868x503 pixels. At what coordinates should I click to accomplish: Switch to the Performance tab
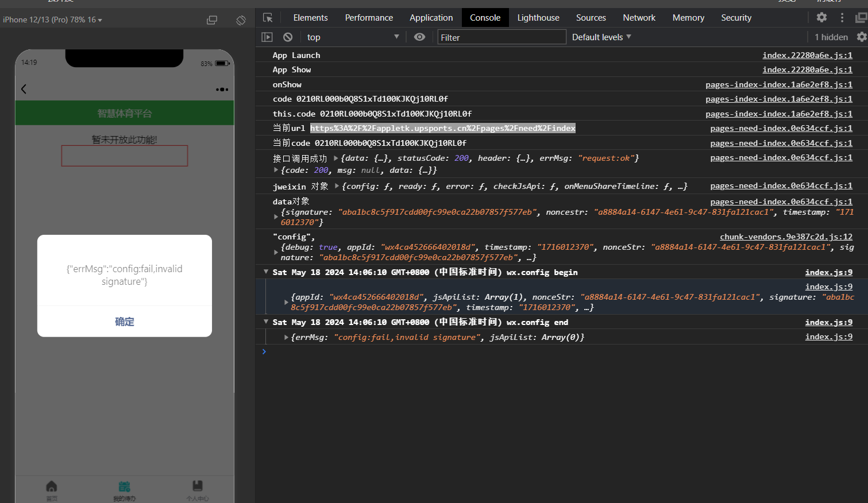pyautogui.click(x=369, y=18)
